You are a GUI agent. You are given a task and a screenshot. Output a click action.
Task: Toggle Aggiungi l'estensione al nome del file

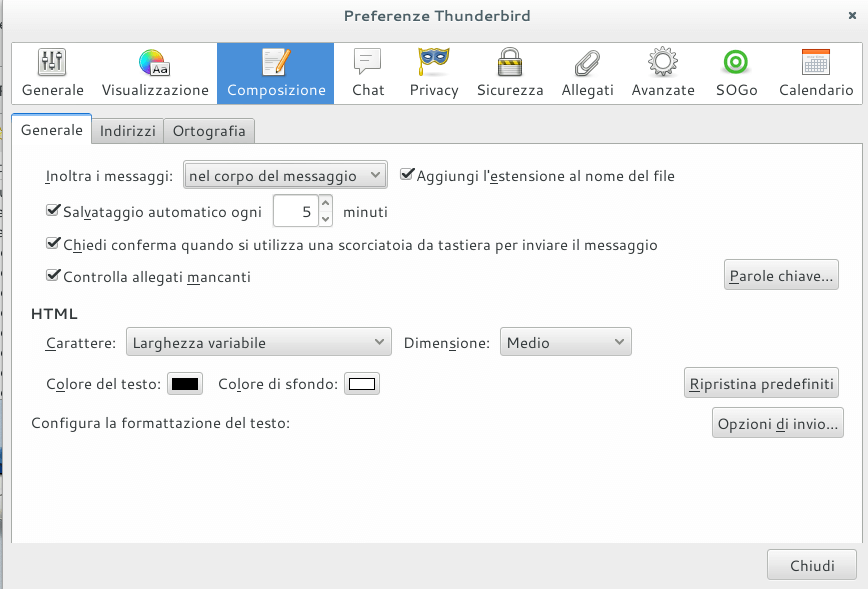click(407, 175)
